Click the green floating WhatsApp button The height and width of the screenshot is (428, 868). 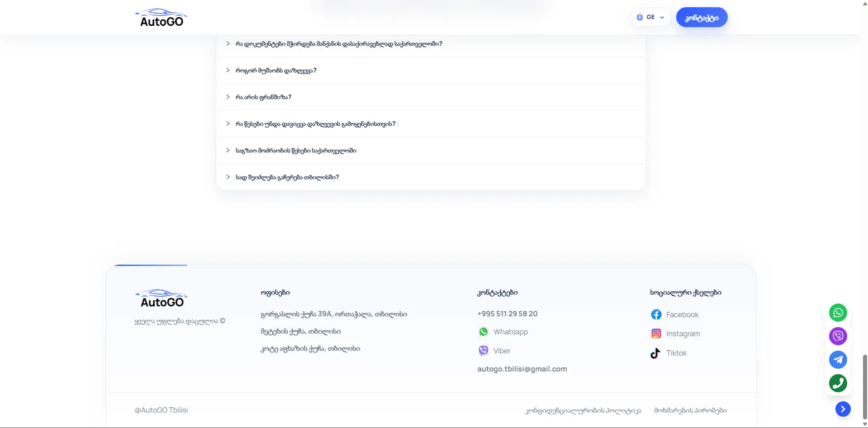[838, 313]
